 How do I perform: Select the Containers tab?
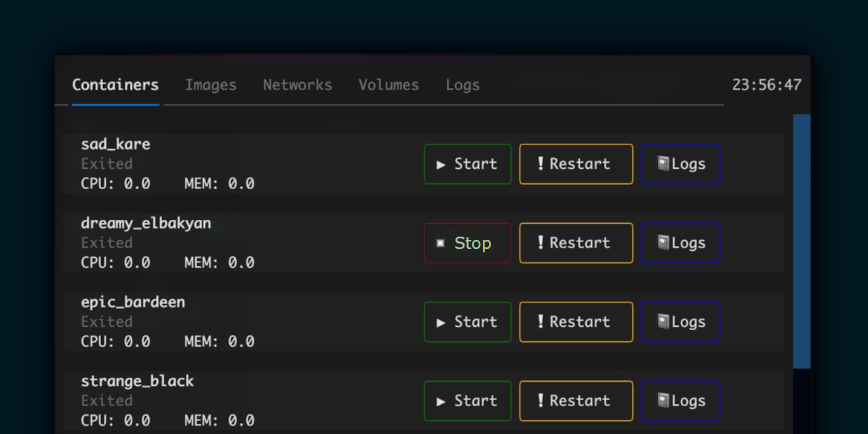[115, 85]
